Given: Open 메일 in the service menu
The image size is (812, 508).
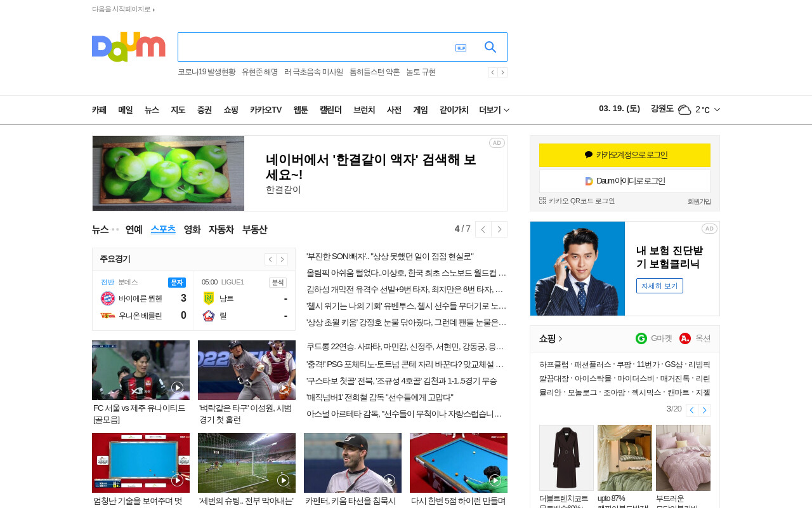Looking at the screenshot, I should pyautogui.click(x=126, y=110).
